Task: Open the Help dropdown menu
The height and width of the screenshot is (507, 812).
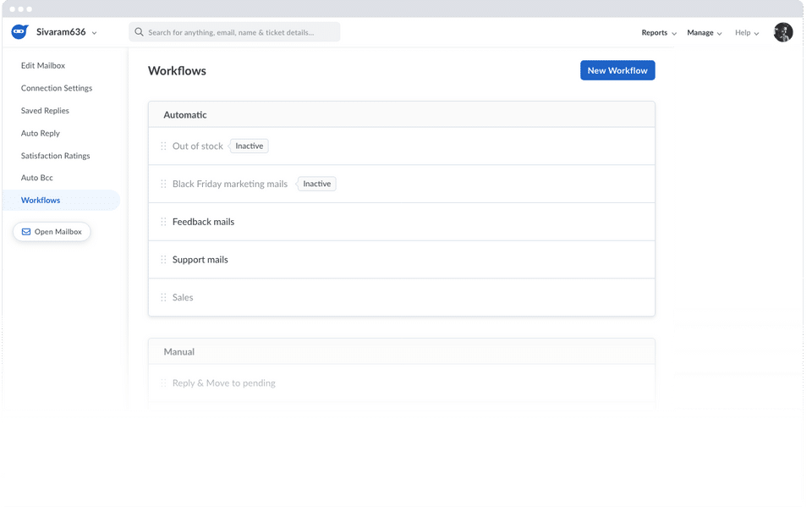Action: point(746,33)
